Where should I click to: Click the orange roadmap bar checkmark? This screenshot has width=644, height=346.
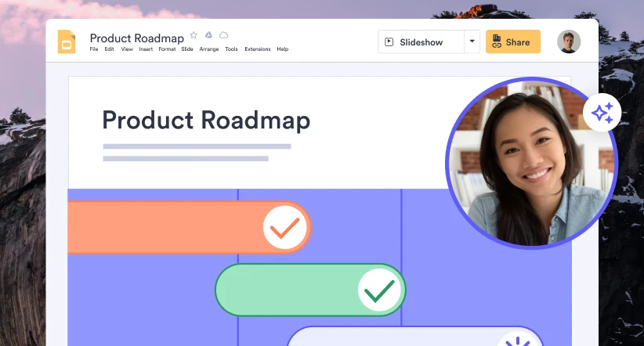[x=285, y=227]
